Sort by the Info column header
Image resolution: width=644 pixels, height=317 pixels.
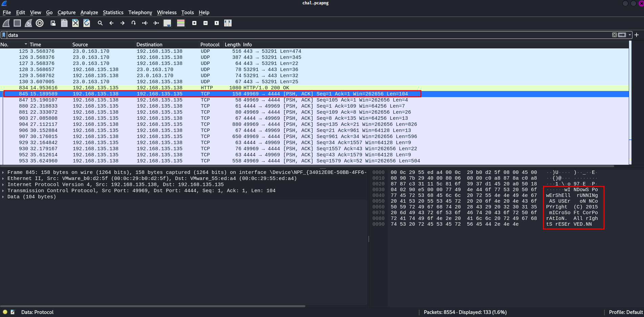tap(435, 45)
